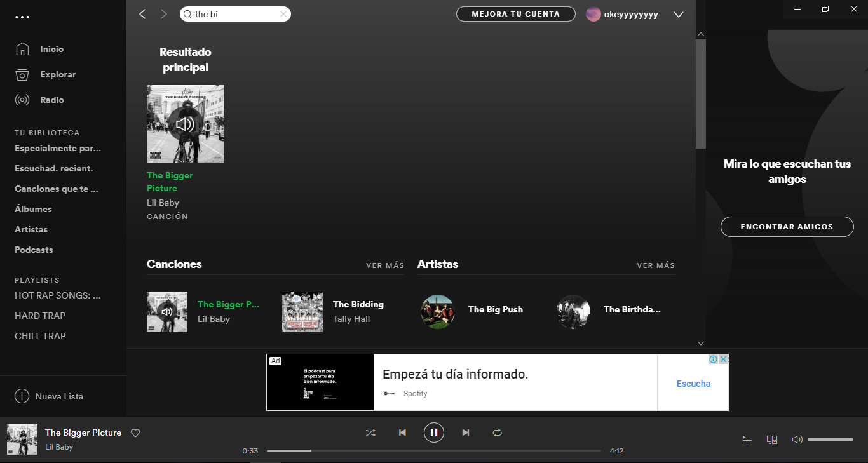Click the scrollbar down arrow

(x=701, y=343)
